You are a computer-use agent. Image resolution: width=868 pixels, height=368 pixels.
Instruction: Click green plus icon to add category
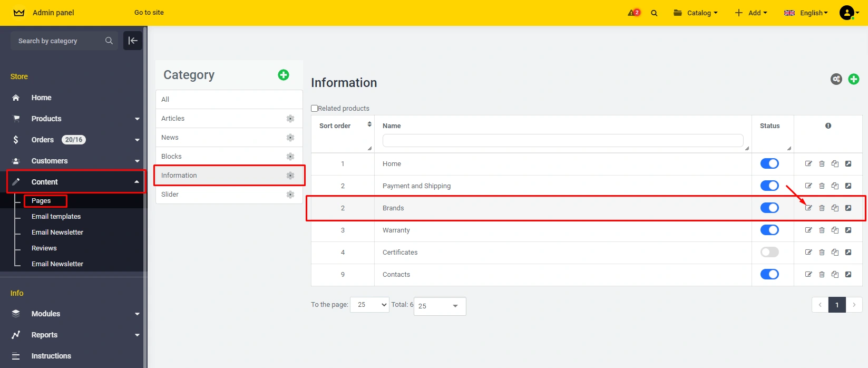coord(284,75)
